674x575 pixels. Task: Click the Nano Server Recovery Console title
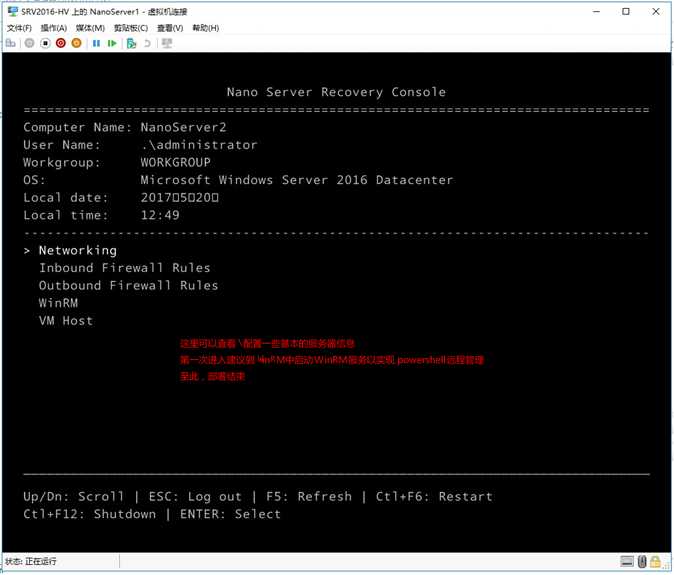(336, 92)
